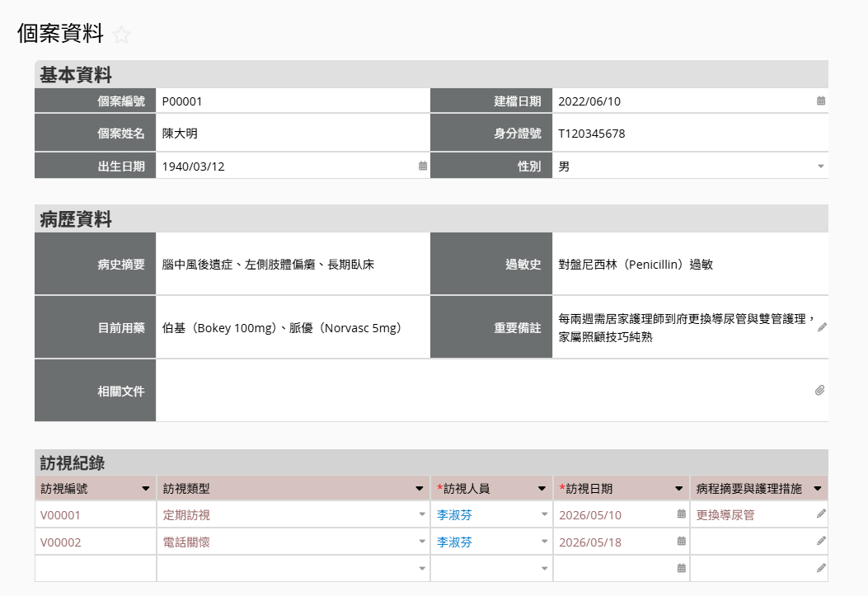The height and width of the screenshot is (596, 868).
Task: Mark the 個案資料 page as favorite with the star
Action: 121,35
